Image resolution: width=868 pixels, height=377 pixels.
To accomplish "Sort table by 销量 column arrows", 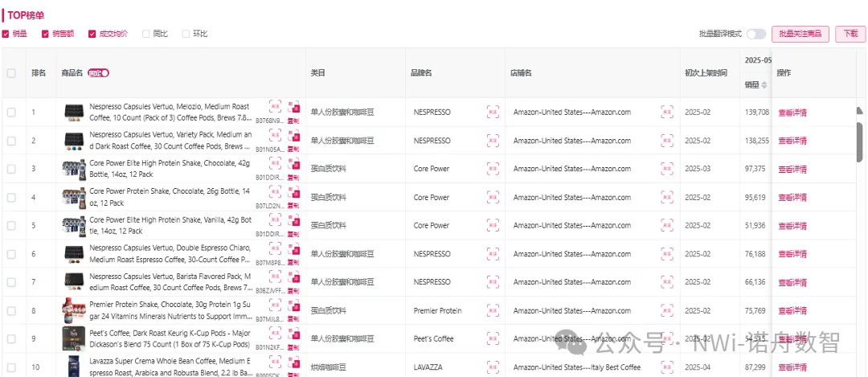I will coord(764,84).
